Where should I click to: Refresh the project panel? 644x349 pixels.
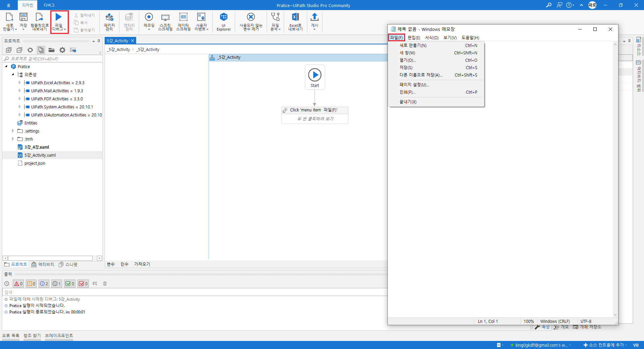pyautogui.click(x=30, y=50)
